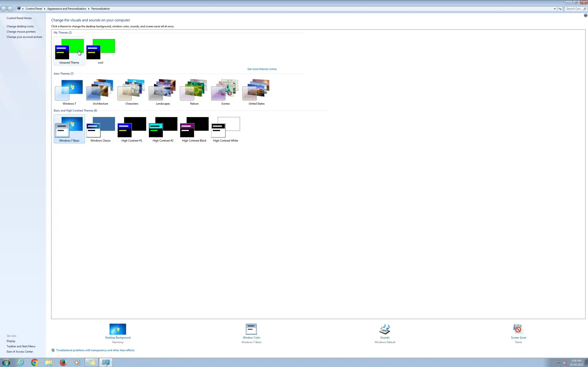Apply the High Contrast #2 theme

163,129
